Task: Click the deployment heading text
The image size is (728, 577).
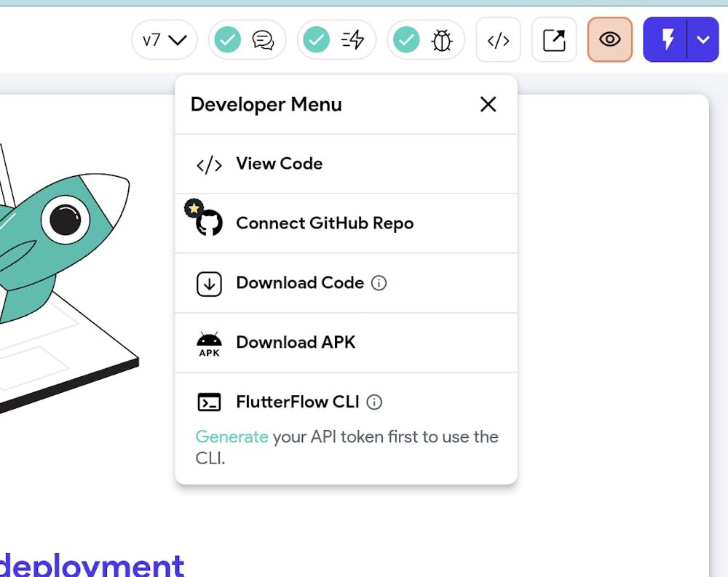Action: [x=92, y=565]
